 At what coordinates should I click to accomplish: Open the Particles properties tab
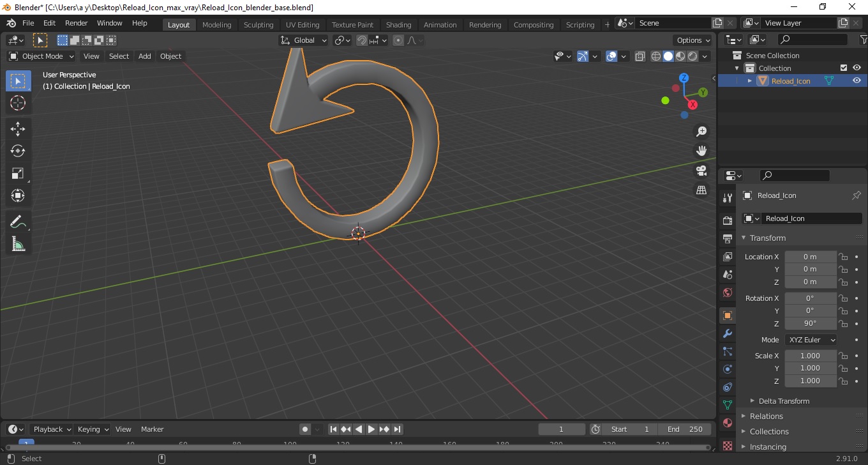click(x=727, y=351)
